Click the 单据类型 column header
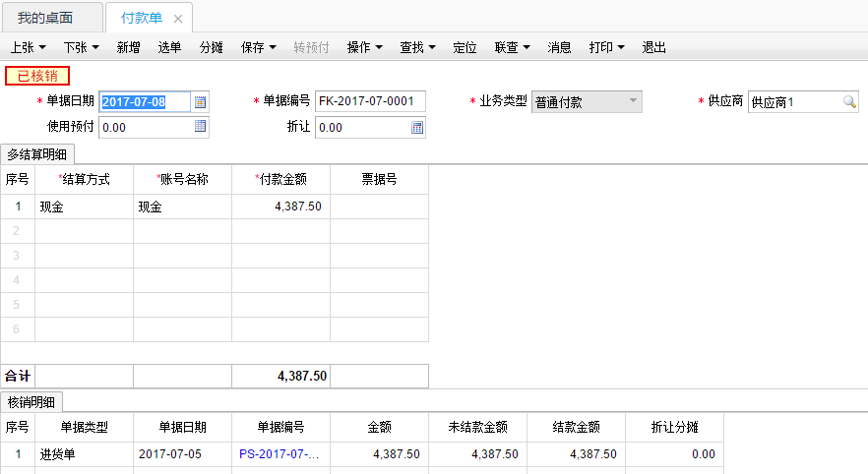868x474 pixels. click(x=85, y=427)
